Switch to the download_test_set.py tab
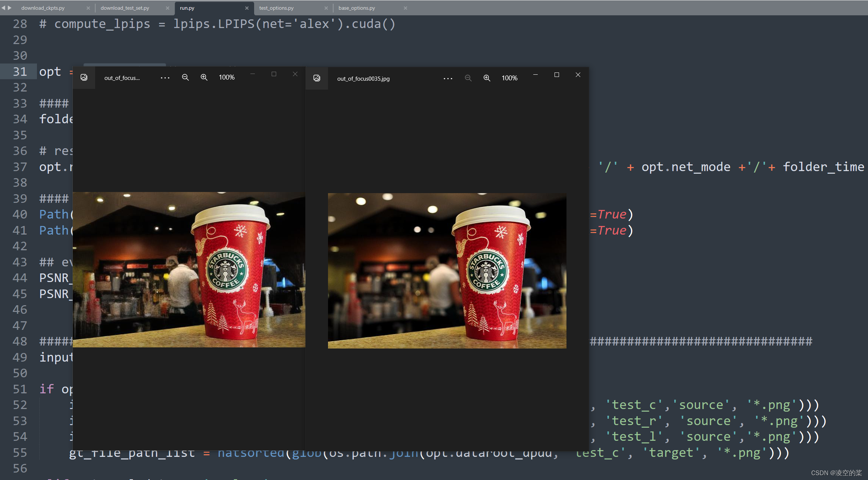Screen dimensions: 868x480 [125, 7]
